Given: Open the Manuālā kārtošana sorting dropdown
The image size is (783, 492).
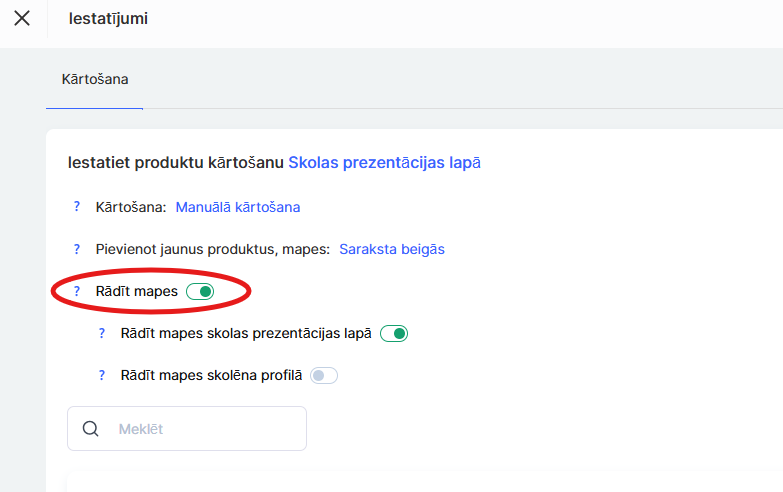Looking at the screenshot, I should [237, 207].
